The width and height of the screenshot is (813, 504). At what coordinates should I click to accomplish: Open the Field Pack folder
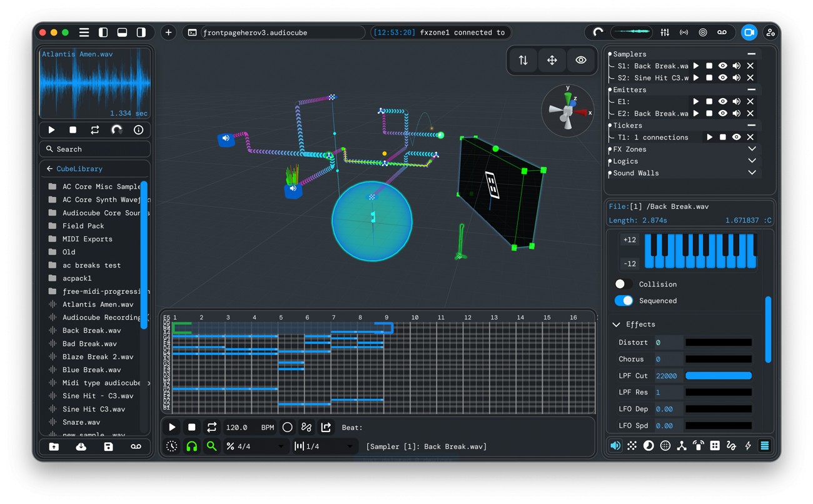click(83, 226)
